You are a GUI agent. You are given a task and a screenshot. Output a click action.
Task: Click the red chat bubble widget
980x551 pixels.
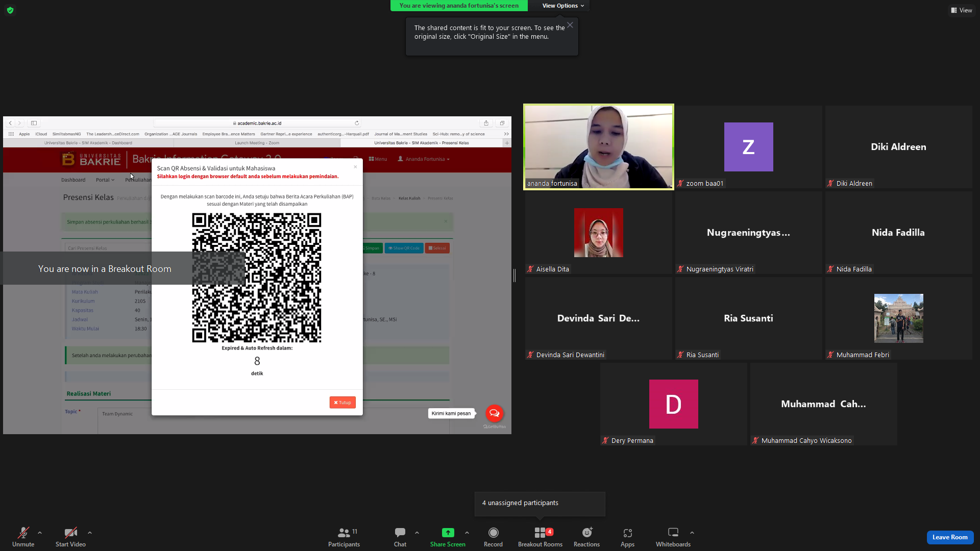(494, 413)
